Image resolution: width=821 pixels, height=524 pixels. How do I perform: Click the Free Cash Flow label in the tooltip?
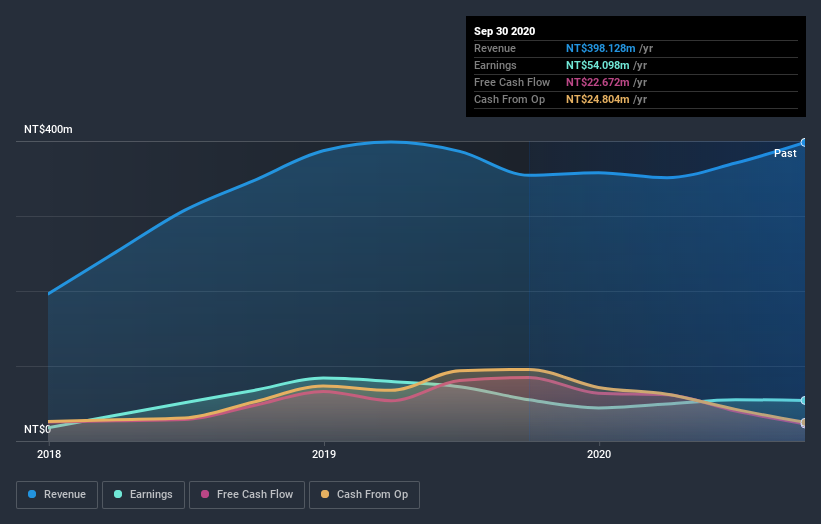click(x=512, y=82)
